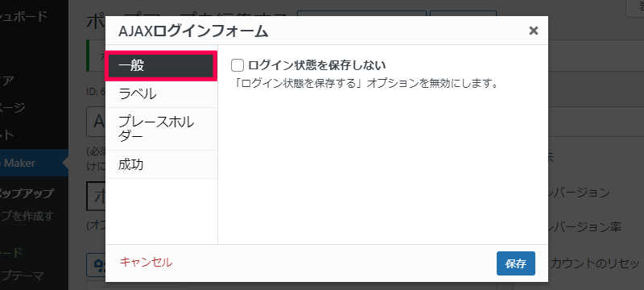The height and width of the screenshot is (290, 644).
Task: Click the green upgrade sidebar link
Action: [12, 253]
